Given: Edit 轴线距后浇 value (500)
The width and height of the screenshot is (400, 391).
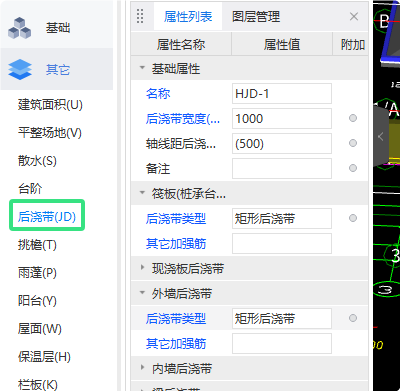Looking at the screenshot, I should click(282, 143).
